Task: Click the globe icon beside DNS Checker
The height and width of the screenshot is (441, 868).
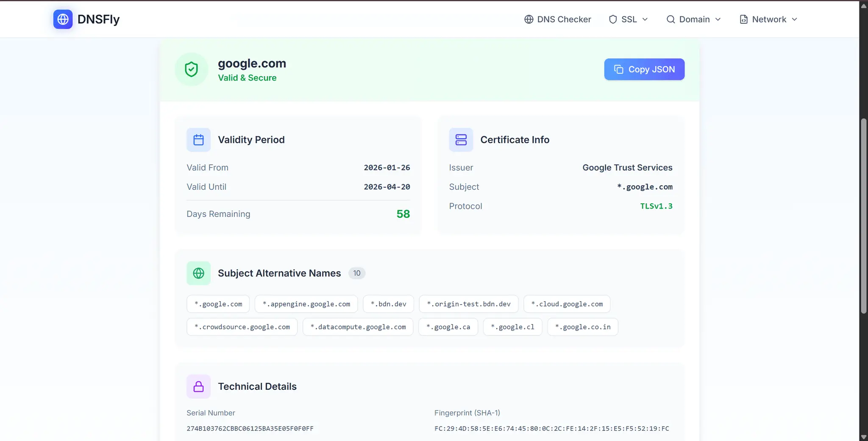Action: pyautogui.click(x=529, y=19)
